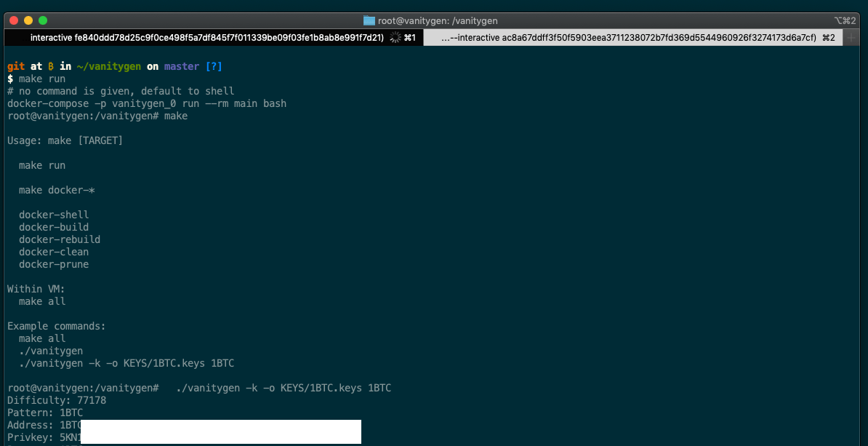Click the 'docker-rebuild' target text
Image resolution: width=868 pixels, height=446 pixels.
pos(60,239)
